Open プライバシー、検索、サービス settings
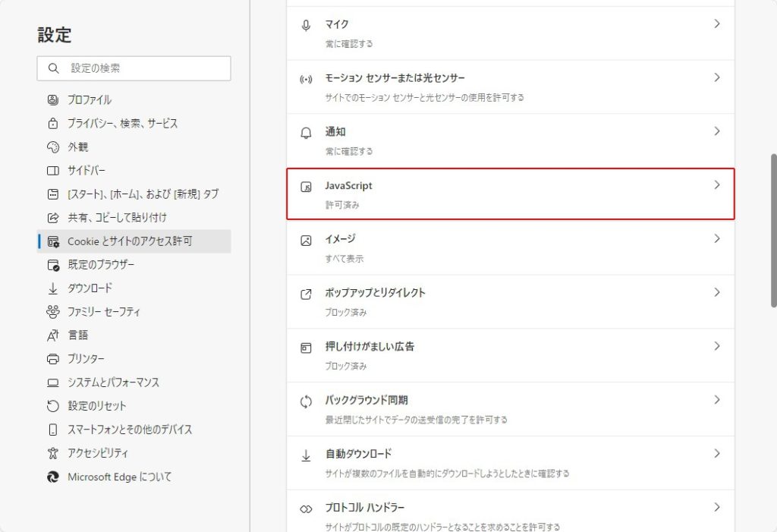 (x=122, y=123)
